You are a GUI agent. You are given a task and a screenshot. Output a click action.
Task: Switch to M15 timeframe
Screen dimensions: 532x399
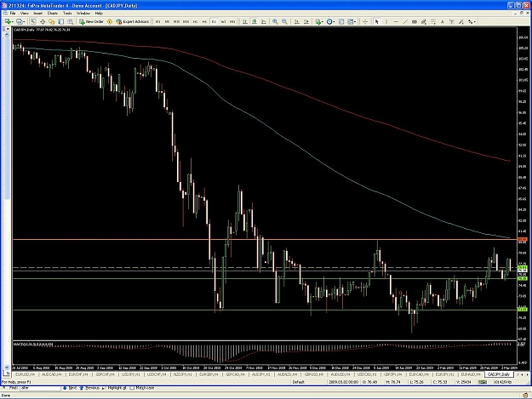click(x=176, y=22)
